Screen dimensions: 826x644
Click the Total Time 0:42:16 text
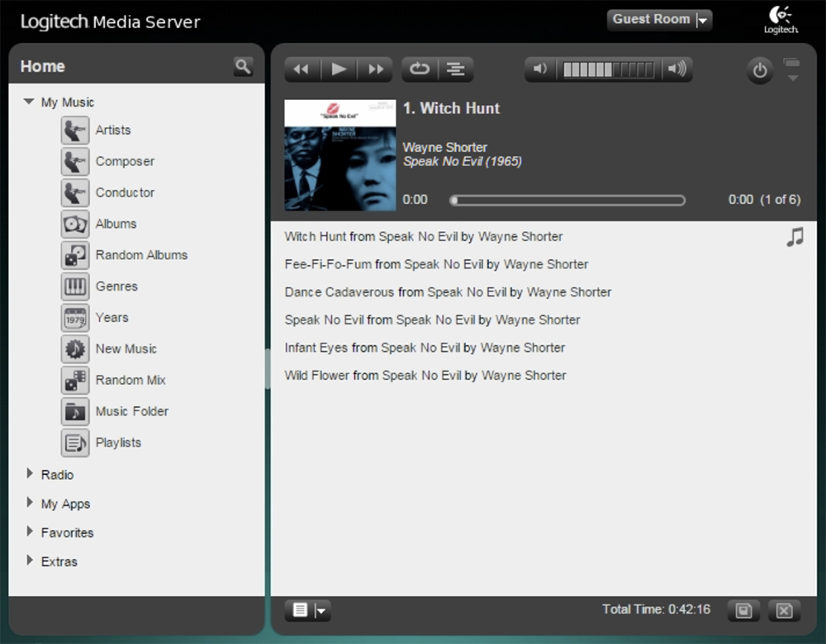pyautogui.click(x=657, y=610)
